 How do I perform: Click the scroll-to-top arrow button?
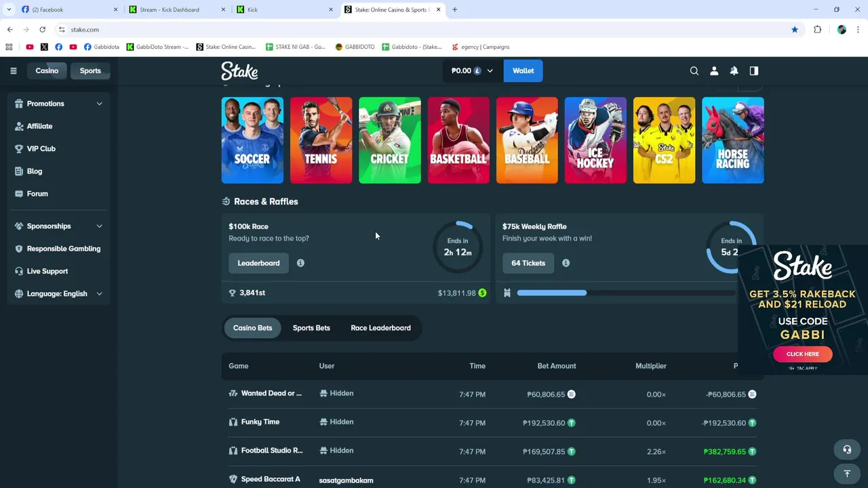[x=846, y=474]
